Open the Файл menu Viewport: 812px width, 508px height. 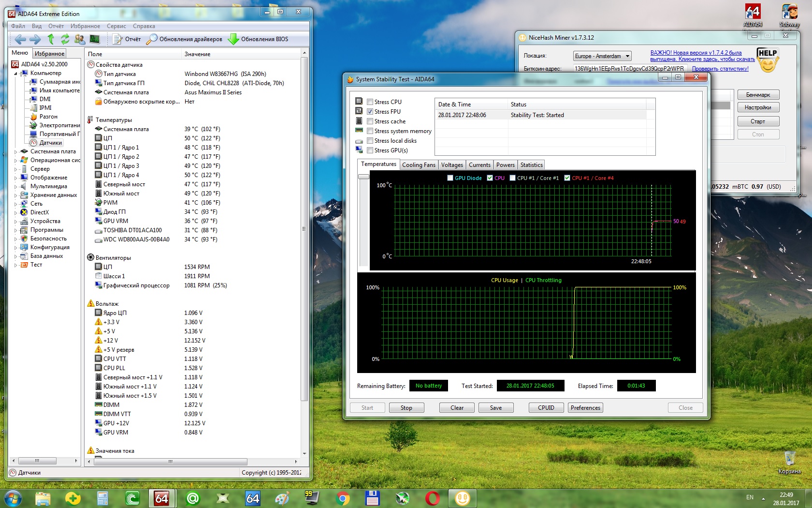coord(18,26)
